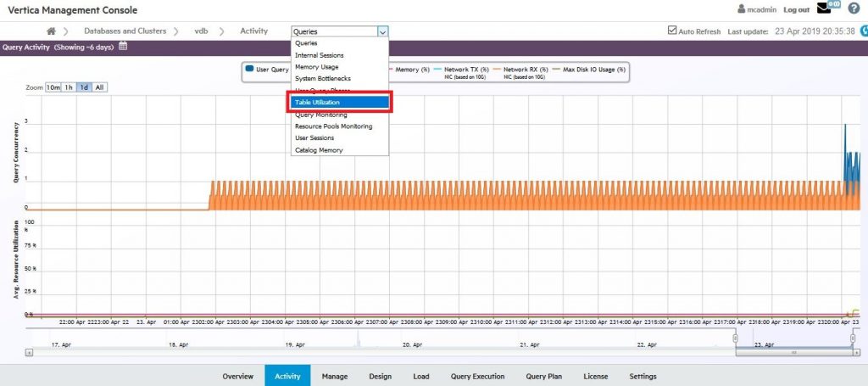Click the Log out link

point(796,10)
